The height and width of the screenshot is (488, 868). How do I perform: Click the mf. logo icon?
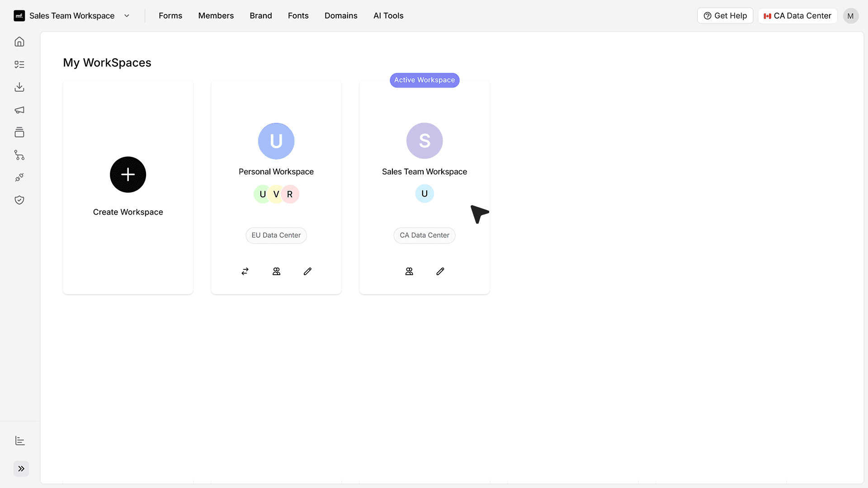[x=19, y=16]
